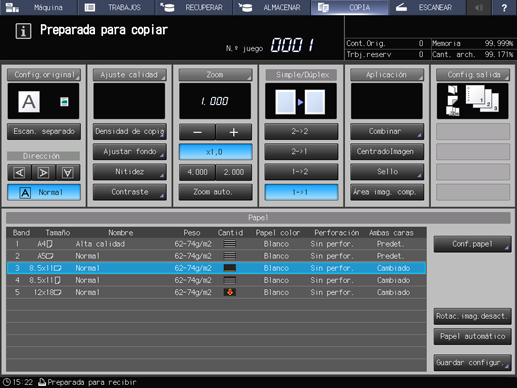
Task: Click the information icon beside Preparada para copiar
Action: point(23,31)
